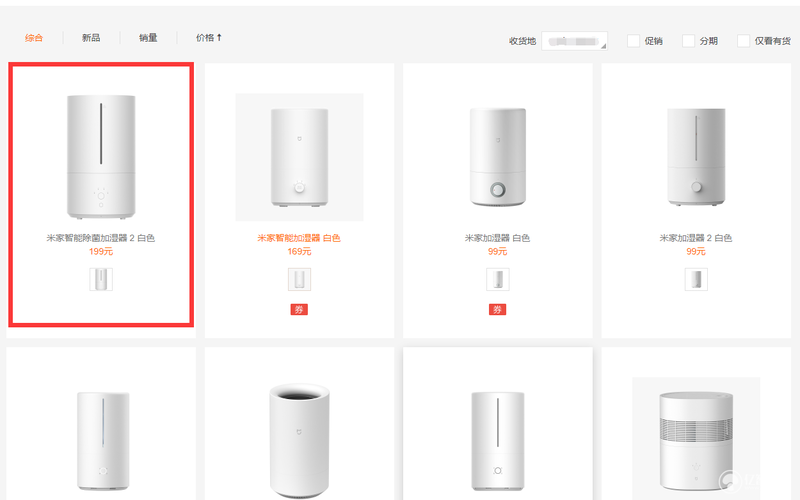The image size is (800, 500).
Task: Click the 169元 price text
Action: (299, 252)
